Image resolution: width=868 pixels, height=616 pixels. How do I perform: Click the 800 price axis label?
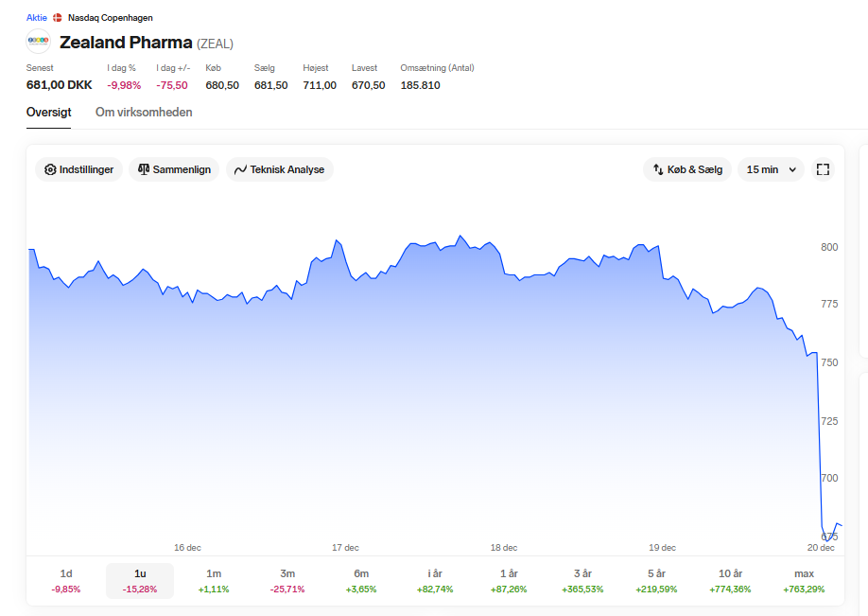(829, 247)
